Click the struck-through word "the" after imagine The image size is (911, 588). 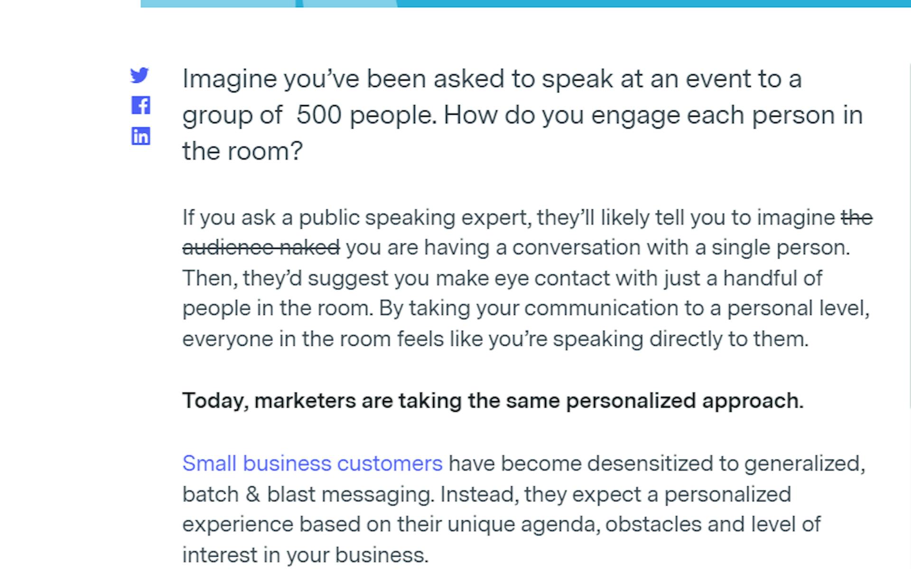point(857,218)
